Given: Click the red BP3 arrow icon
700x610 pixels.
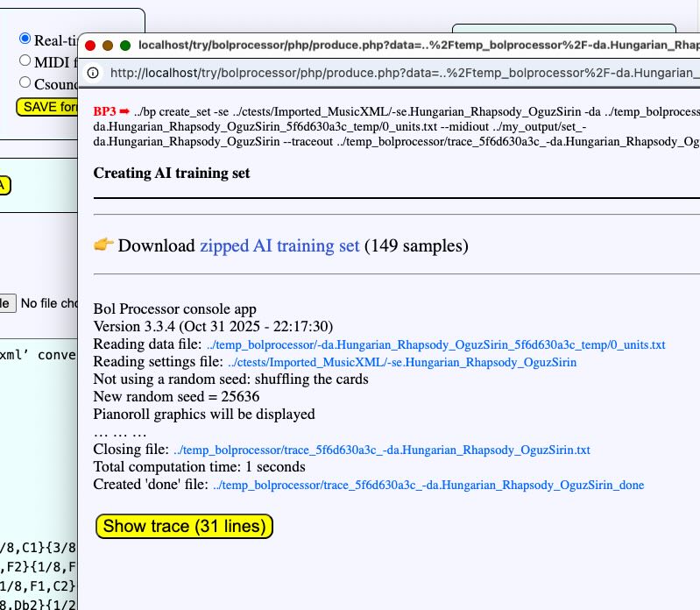Looking at the screenshot, I should (x=124, y=111).
